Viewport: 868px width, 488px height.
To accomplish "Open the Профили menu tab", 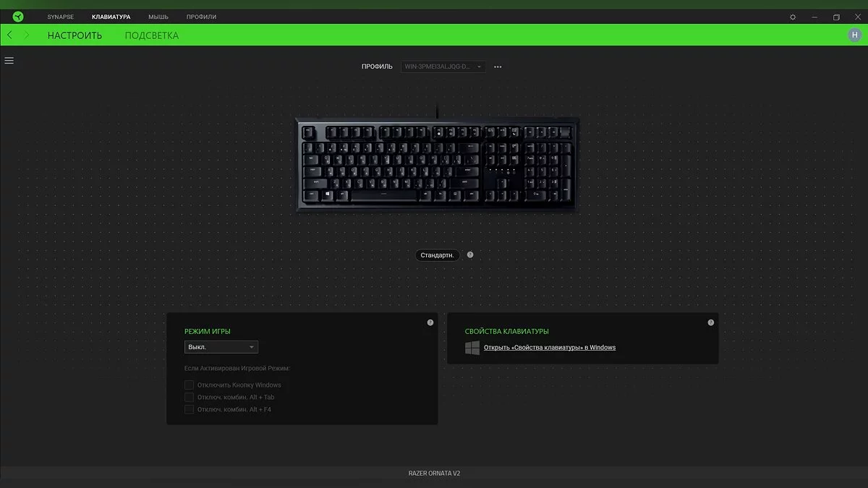I will click(x=201, y=17).
